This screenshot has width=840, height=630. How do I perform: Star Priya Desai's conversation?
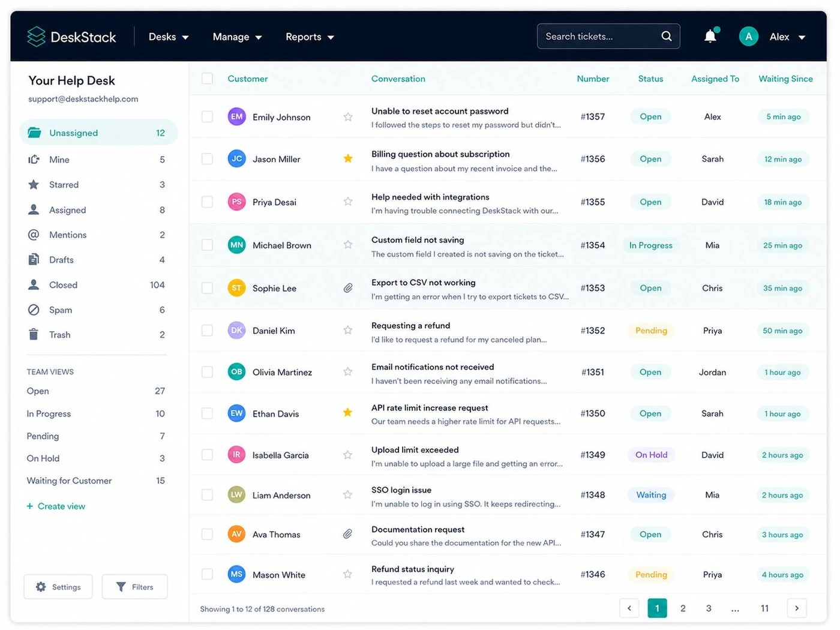pos(348,202)
